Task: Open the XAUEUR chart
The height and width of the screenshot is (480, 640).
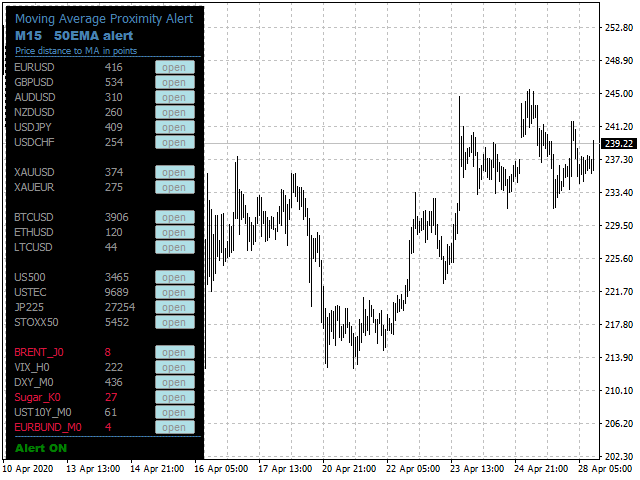Action: pos(175,187)
